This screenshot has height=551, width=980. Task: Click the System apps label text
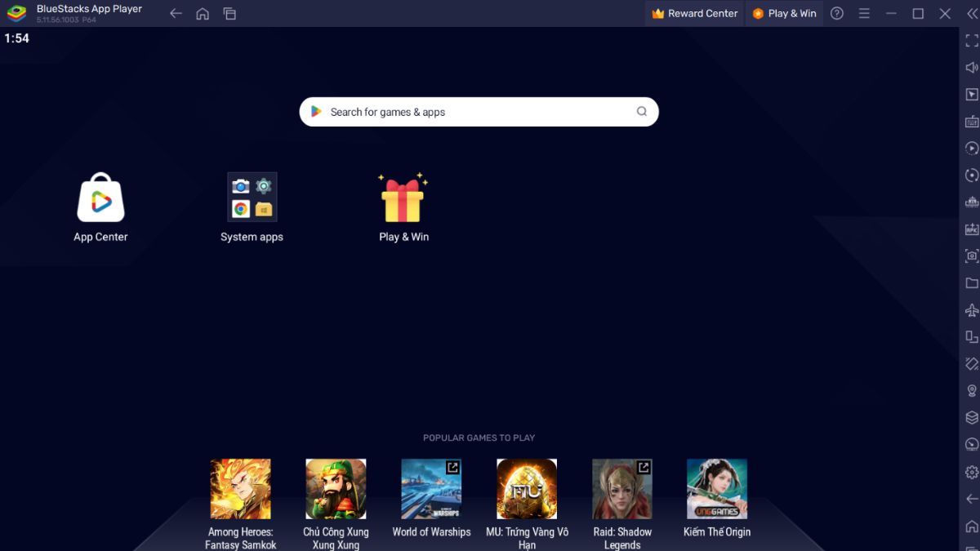tap(252, 237)
